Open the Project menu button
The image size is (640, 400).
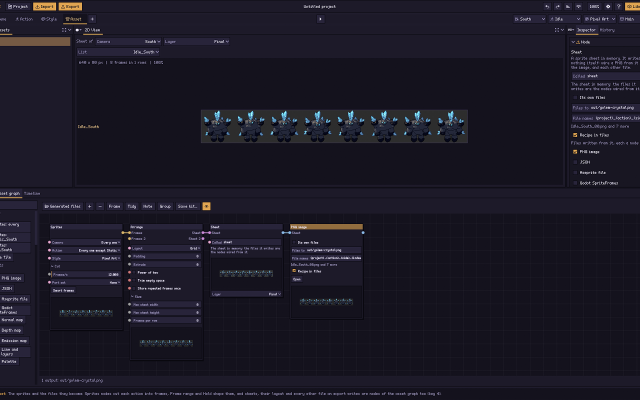[x=18, y=7]
